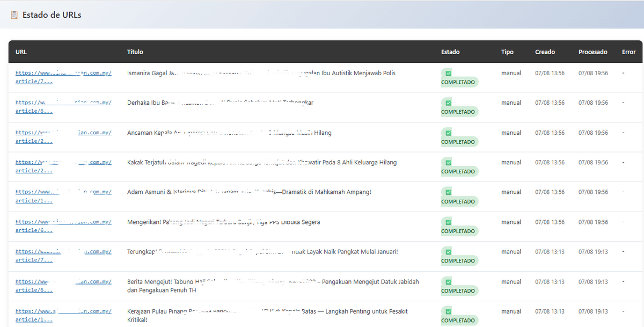The image size is (644, 327).
Task: Click green check icon in Tabung Haji row
Action: point(448,281)
